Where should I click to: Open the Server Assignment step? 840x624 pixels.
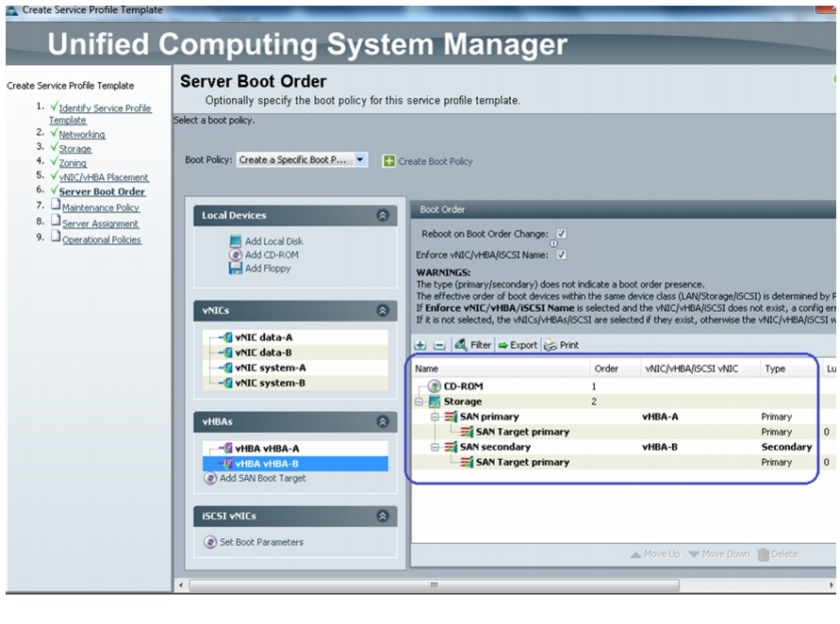(100, 224)
